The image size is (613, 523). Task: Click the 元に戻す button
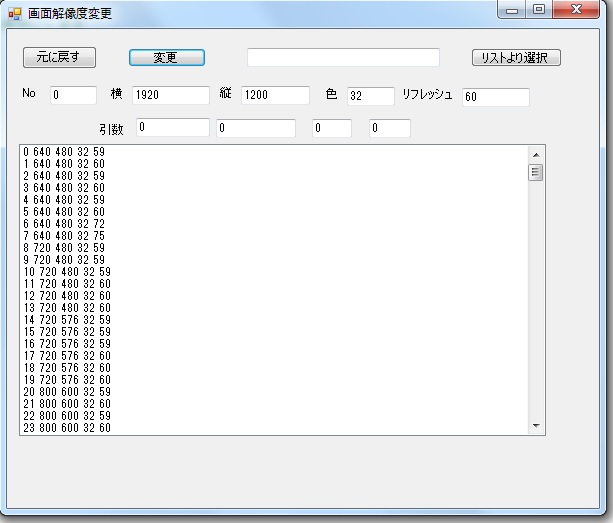(x=58, y=57)
